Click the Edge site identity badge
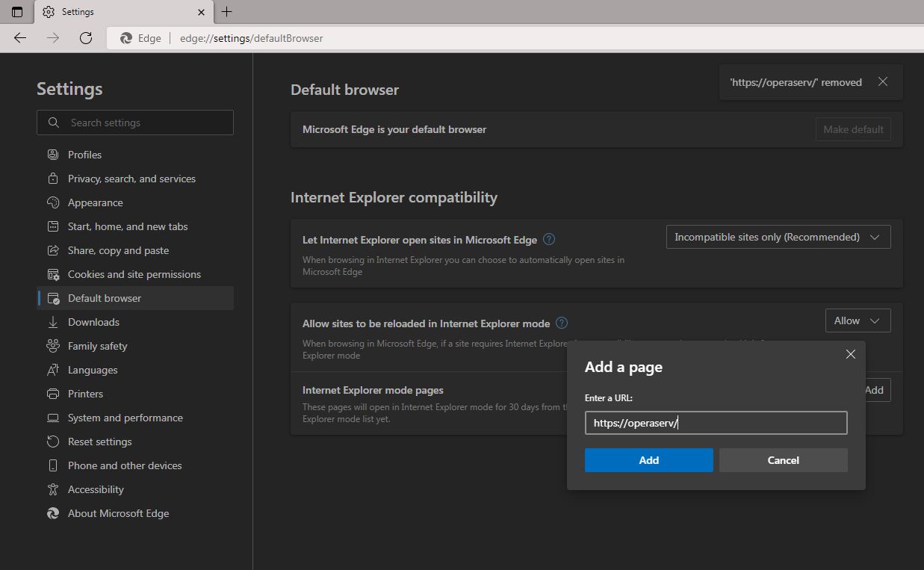Image resolution: width=924 pixels, height=570 pixels. [x=140, y=38]
